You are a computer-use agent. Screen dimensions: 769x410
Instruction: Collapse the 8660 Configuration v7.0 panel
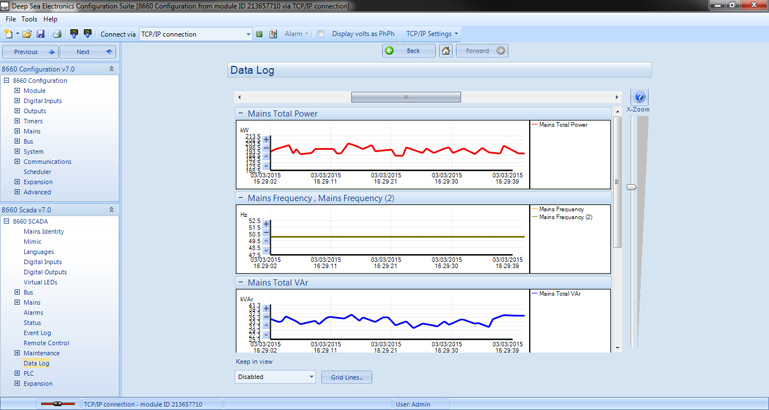click(x=111, y=69)
